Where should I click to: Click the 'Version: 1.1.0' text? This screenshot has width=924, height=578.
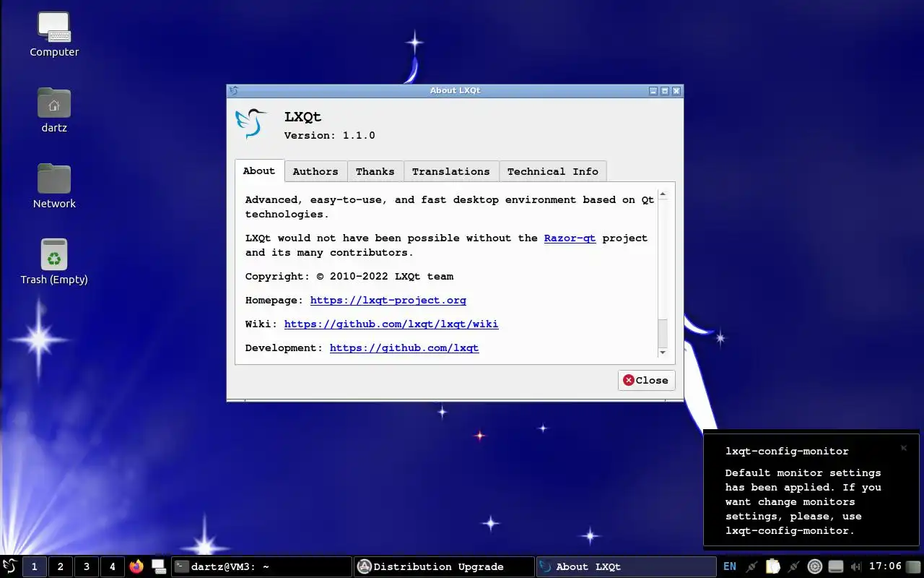tap(330, 135)
